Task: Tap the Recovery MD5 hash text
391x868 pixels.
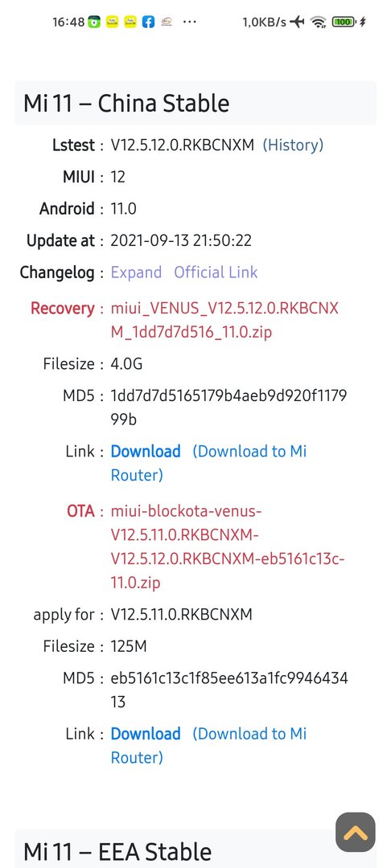Action: pos(229,407)
